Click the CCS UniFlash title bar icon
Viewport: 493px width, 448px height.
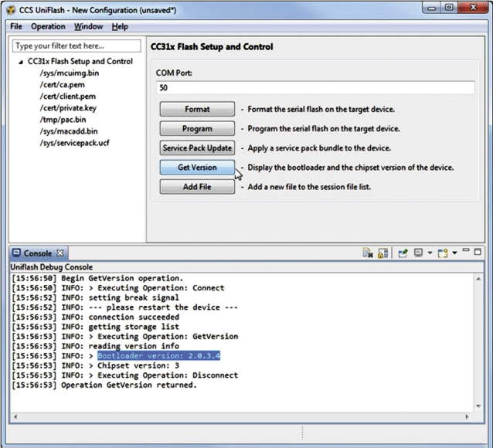coord(11,10)
